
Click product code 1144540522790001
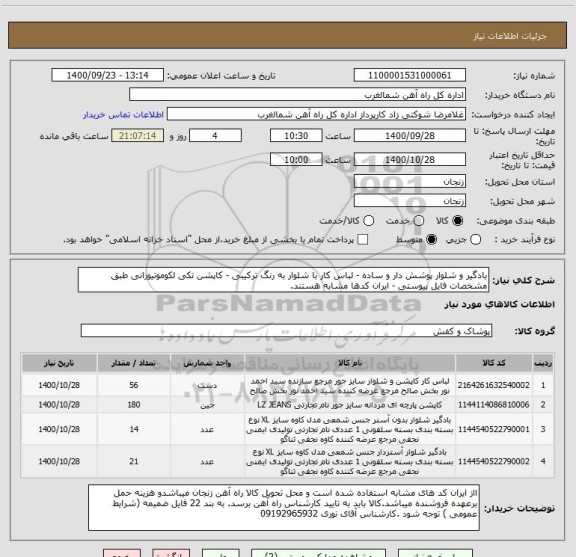(x=494, y=429)
